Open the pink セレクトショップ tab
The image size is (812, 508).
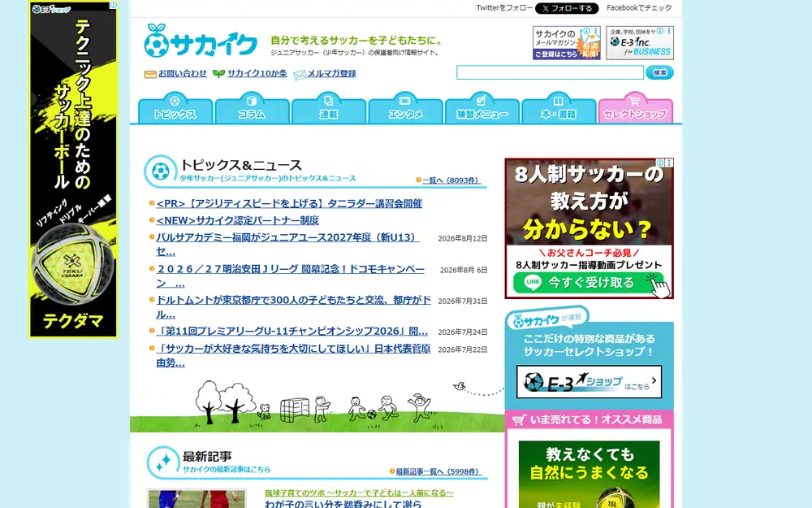click(x=636, y=108)
